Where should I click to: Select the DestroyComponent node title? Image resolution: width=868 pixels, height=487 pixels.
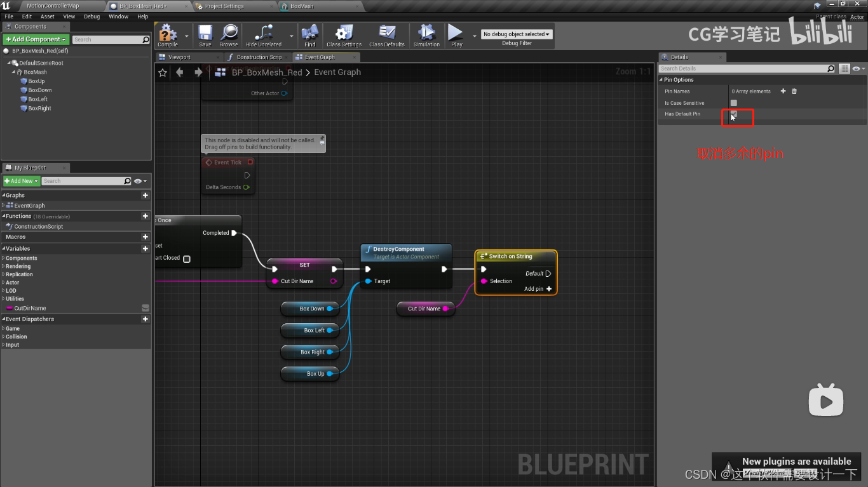click(398, 250)
